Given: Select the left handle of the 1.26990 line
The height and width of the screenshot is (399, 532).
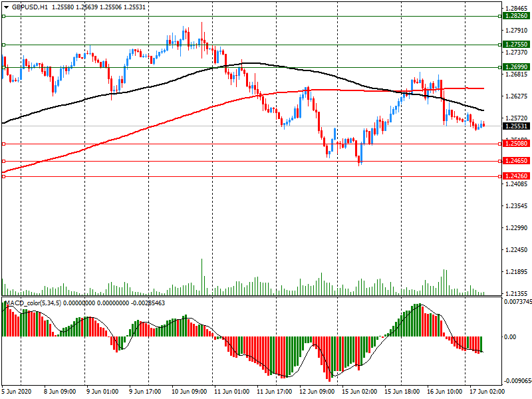Looking at the screenshot, I should pyautogui.click(x=4, y=67).
